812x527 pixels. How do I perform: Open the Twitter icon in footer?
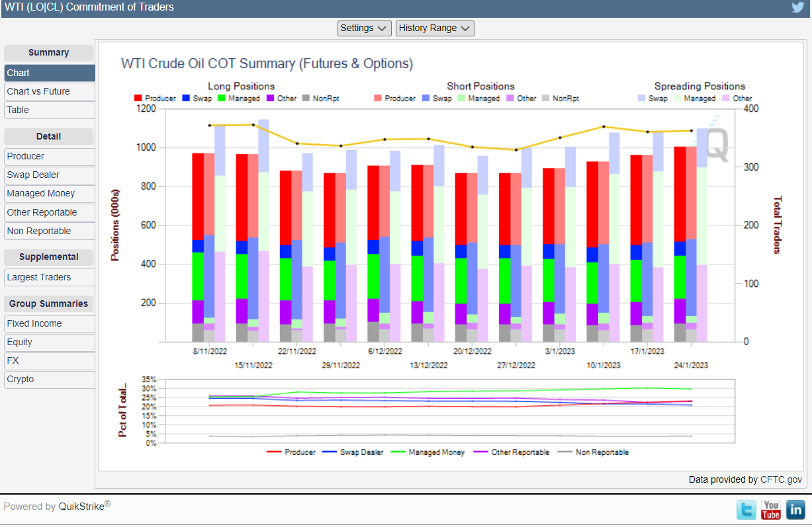pos(746,509)
